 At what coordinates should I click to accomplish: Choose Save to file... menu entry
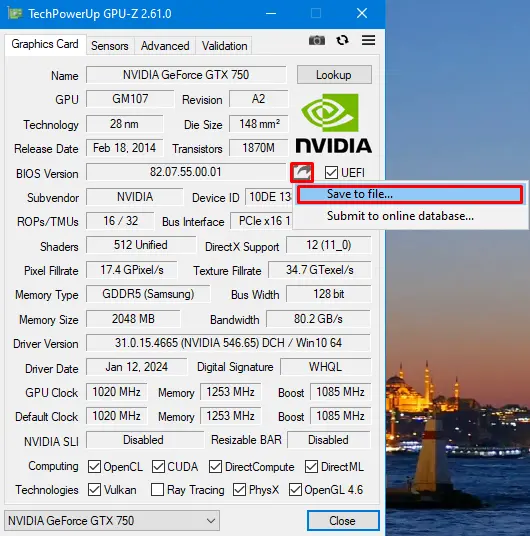point(410,194)
